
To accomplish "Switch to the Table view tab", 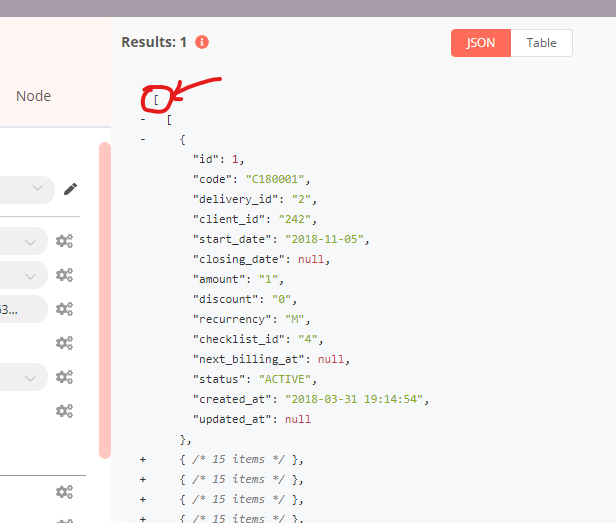I will (541, 43).
